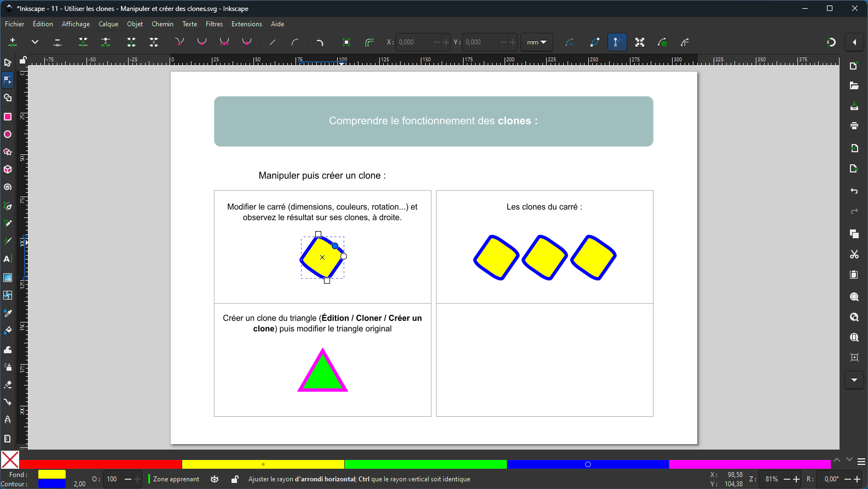Select the Node editing tool
The width and height of the screenshot is (868, 489).
coord(8,80)
